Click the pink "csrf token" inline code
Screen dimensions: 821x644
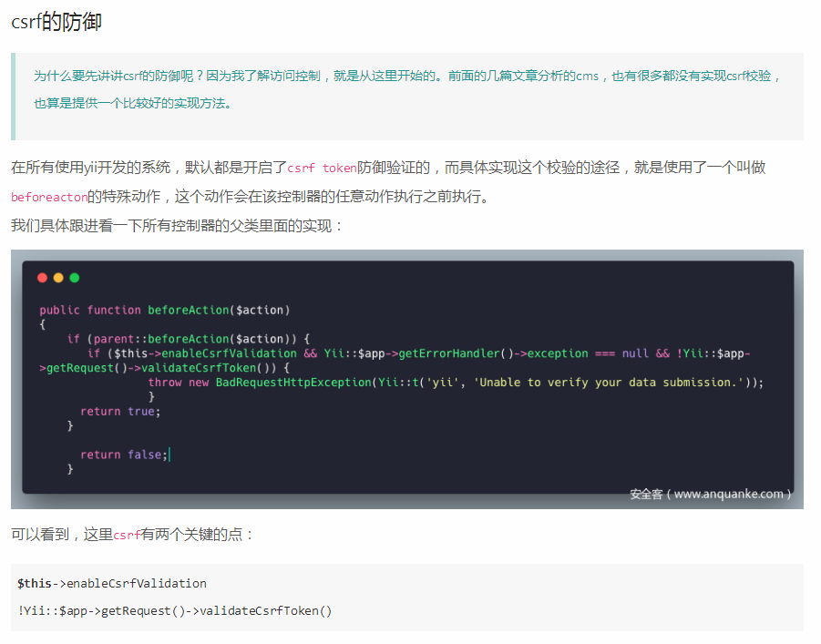[322, 169]
